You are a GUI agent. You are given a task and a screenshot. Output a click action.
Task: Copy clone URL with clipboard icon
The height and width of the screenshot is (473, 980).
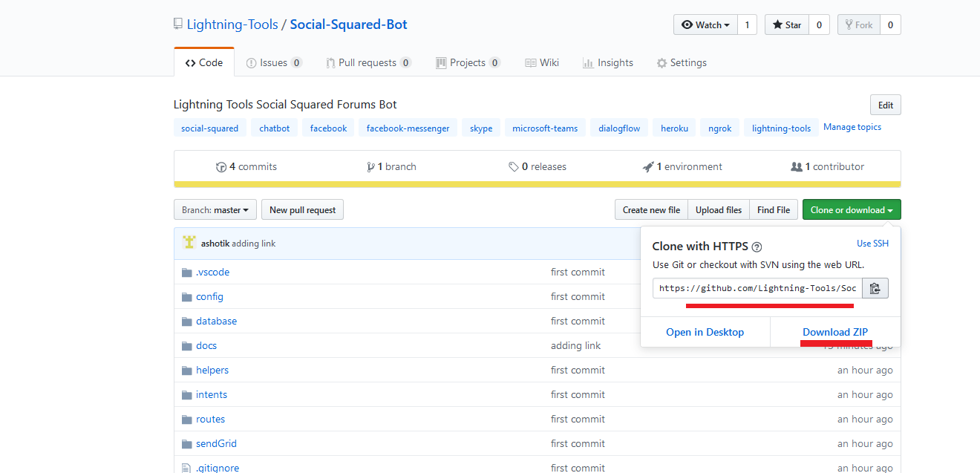coord(875,288)
